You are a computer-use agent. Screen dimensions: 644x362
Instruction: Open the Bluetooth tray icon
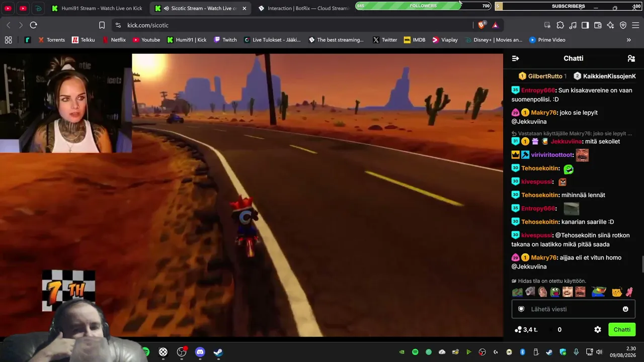click(x=522, y=352)
